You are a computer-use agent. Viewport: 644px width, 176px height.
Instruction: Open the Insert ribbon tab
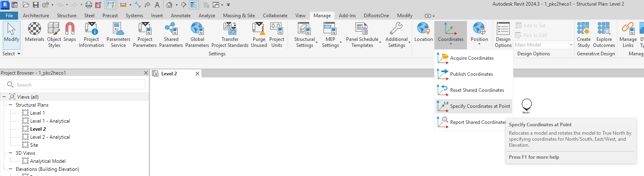157,16
